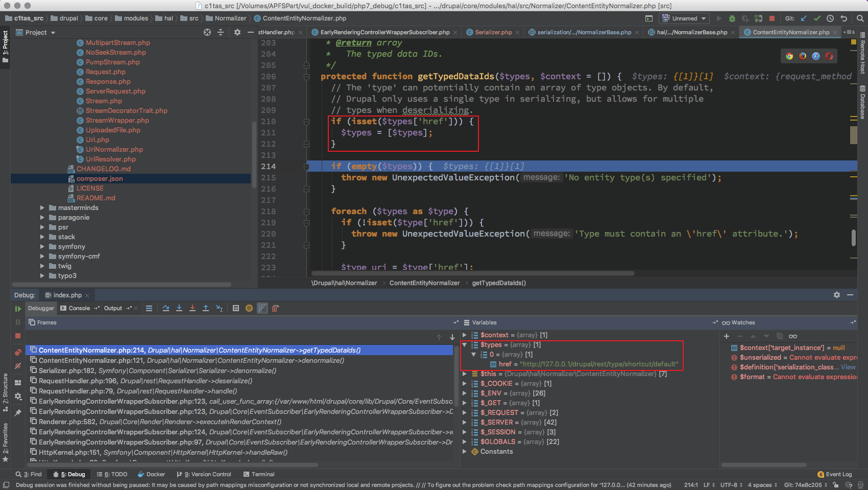Switch to the Serializer.php editor tab
Screen dimensions: 868x490
pyautogui.click(x=493, y=32)
